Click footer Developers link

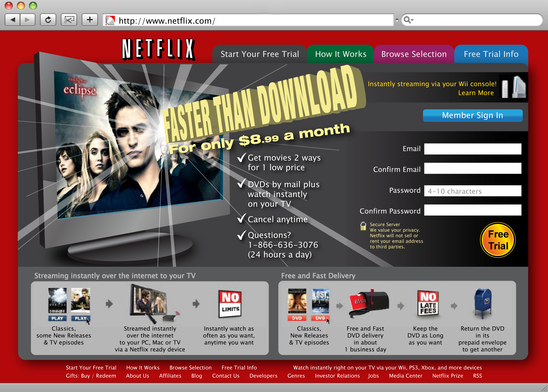pyautogui.click(x=263, y=376)
